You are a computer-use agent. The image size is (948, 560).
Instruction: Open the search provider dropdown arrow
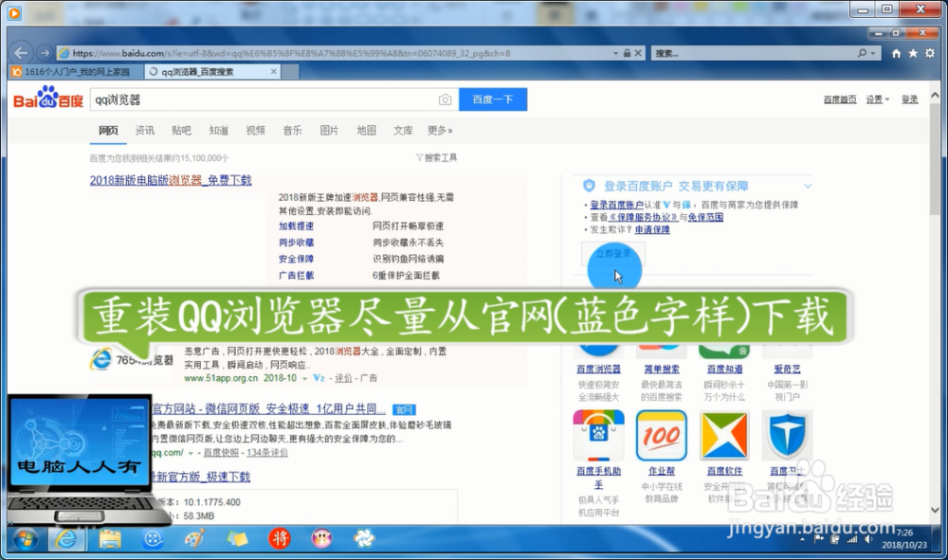click(x=872, y=53)
